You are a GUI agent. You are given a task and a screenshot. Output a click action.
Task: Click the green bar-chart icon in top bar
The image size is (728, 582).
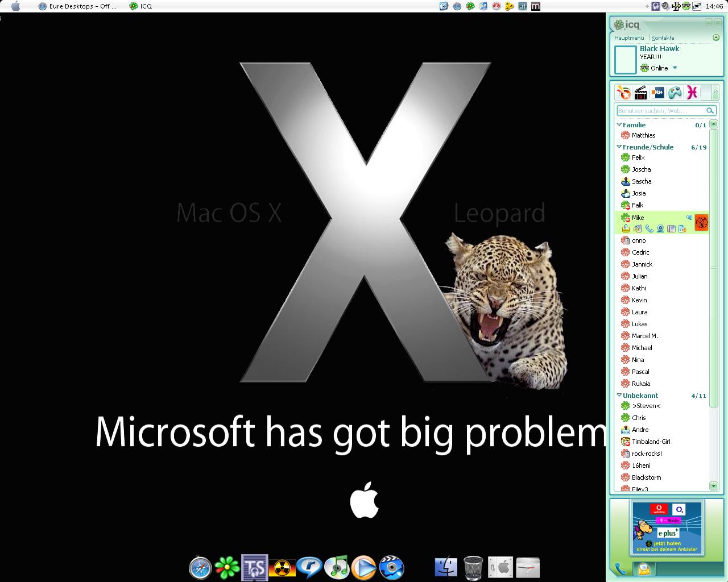[x=522, y=6]
